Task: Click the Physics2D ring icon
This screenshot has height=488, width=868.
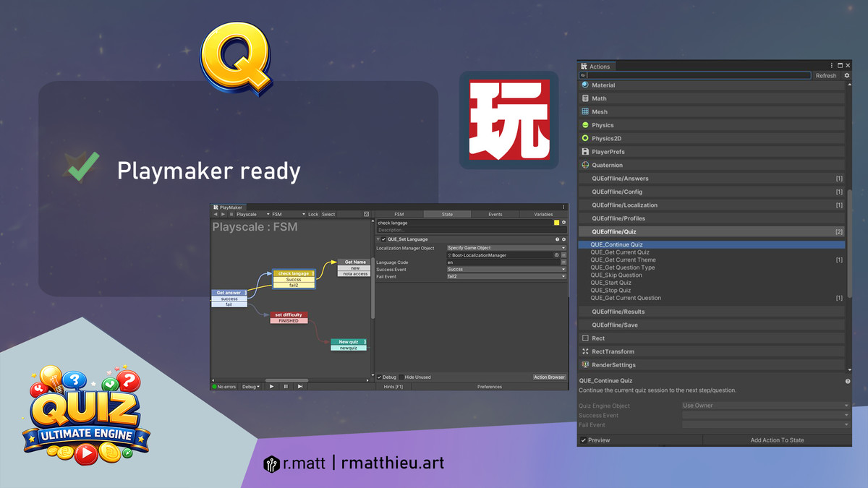Action: point(585,138)
